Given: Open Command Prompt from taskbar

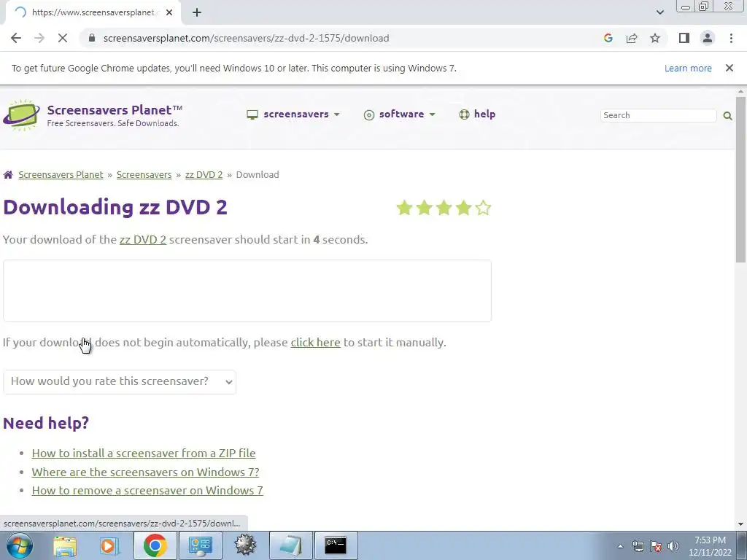Looking at the screenshot, I should 336,545.
